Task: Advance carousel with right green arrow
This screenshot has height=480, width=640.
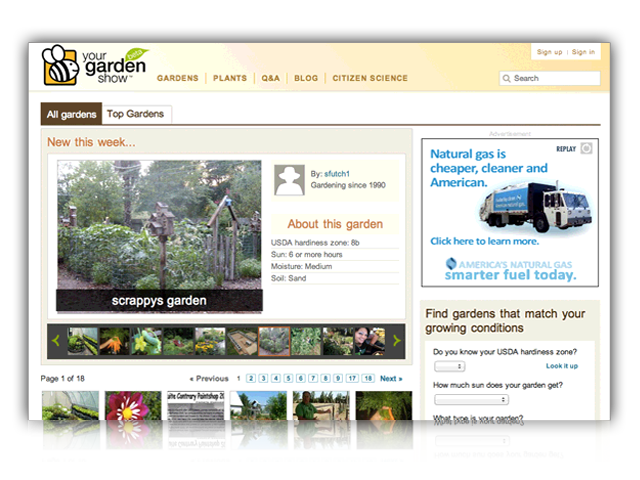Action: click(396, 341)
